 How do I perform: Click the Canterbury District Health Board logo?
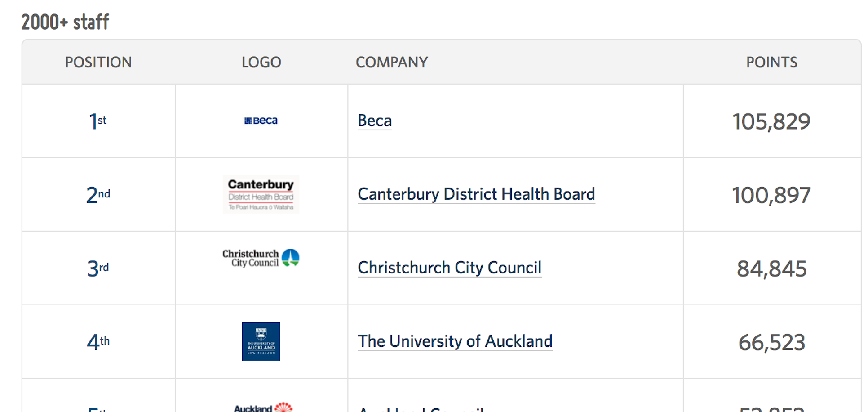pyautogui.click(x=261, y=194)
